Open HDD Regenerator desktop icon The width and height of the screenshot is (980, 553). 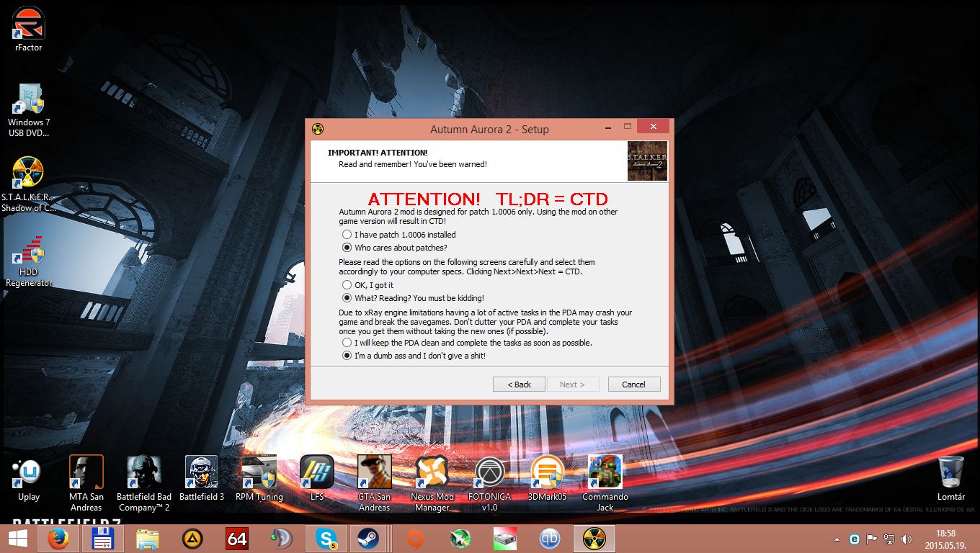click(x=29, y=260)
